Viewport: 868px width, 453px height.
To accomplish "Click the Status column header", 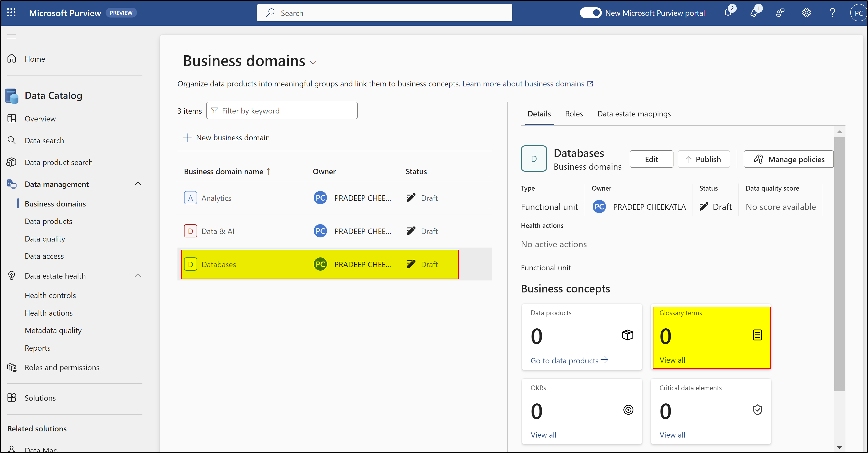I will click(x=416, y=171).
